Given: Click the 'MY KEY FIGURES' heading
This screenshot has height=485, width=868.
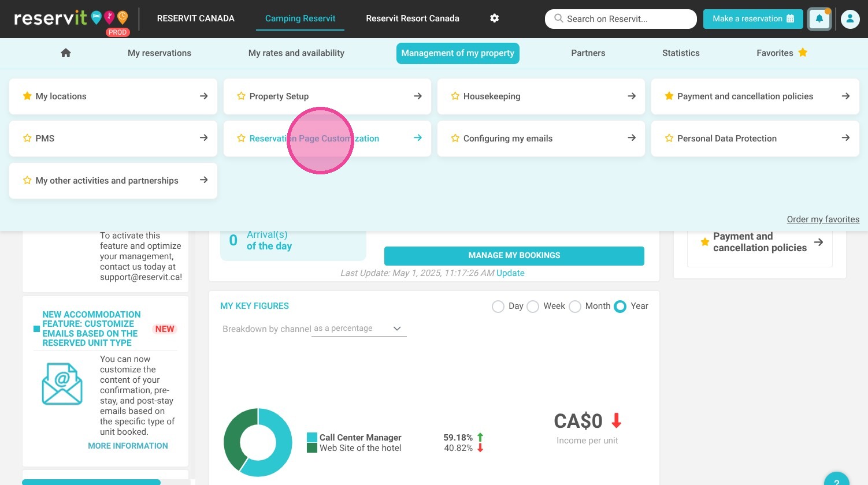Looking at the screenshot, I should 254,306.
